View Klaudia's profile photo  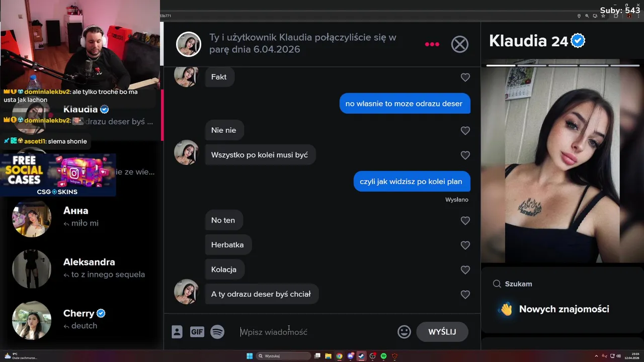[x=562, y=165]
